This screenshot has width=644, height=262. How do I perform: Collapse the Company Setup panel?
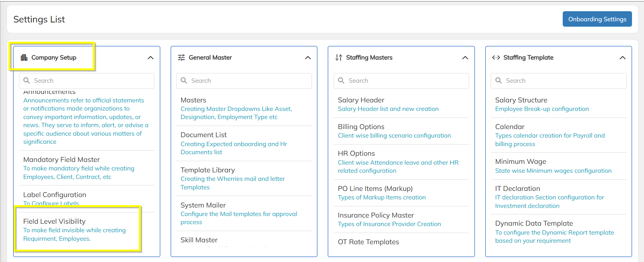(151, 58)
